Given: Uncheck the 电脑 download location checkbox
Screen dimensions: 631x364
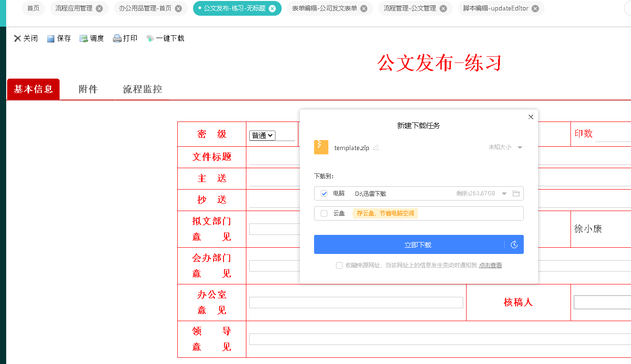Looking at the screenshot, I should tap(324, 193).
